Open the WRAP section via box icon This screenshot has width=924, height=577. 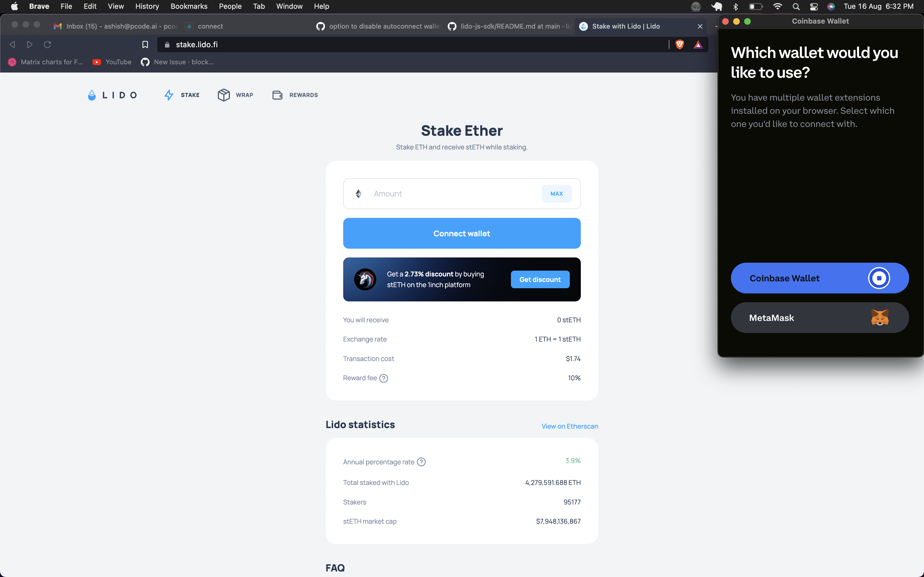[224, 95]
